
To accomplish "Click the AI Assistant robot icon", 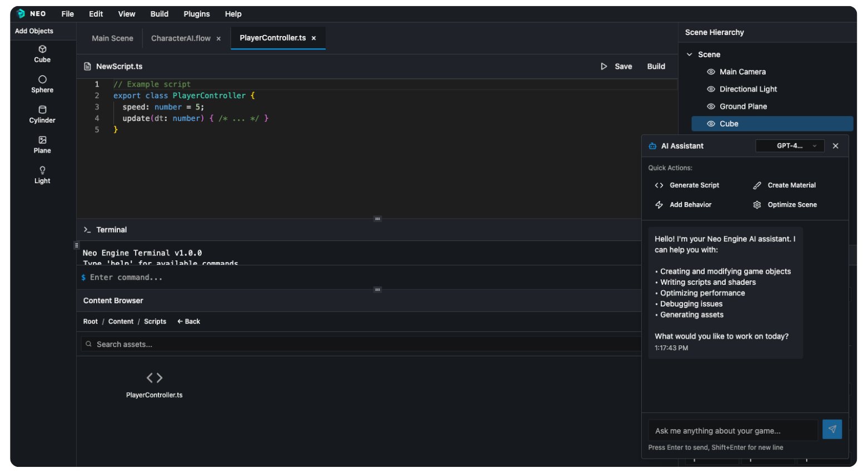I will (x=652, y=146).
